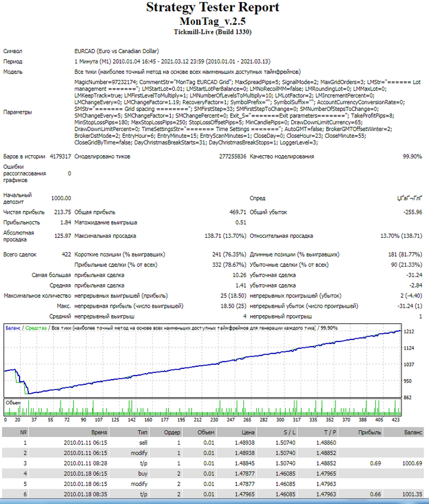
Task: Click the 'Баланс' chart legend entry
Action: tap(13, 328)
